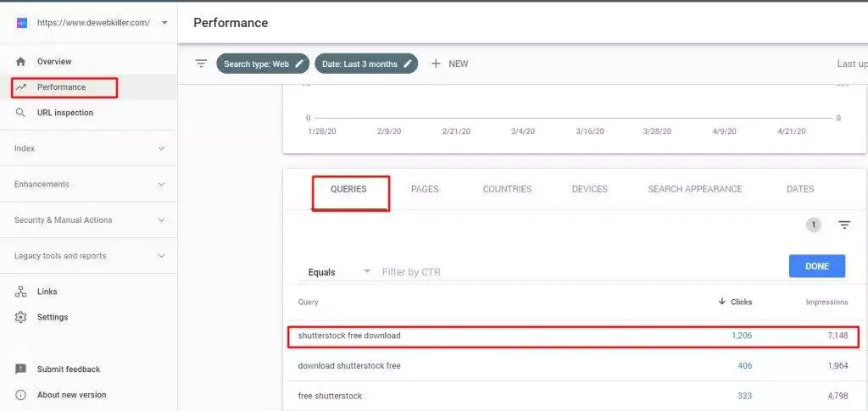The image size is (868, 411).
Task: Select query 'download shutterstock free'
Action: (349, 365)
